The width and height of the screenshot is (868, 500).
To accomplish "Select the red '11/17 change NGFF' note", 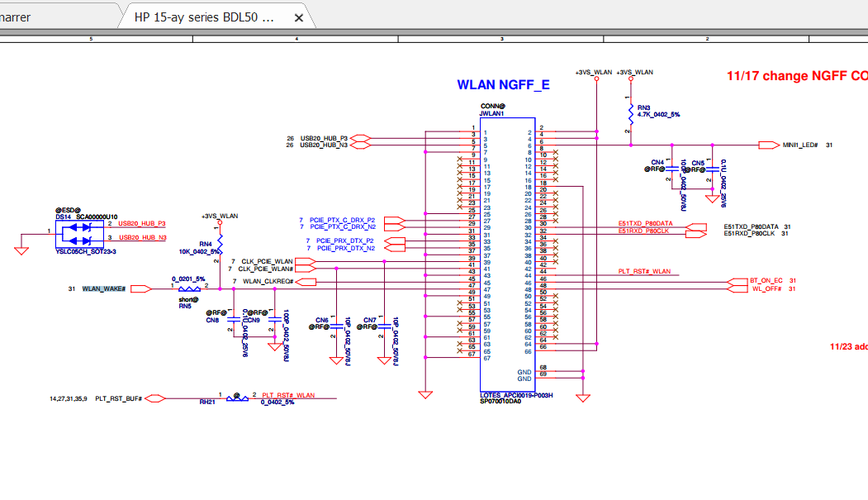I will coord(797,76).
